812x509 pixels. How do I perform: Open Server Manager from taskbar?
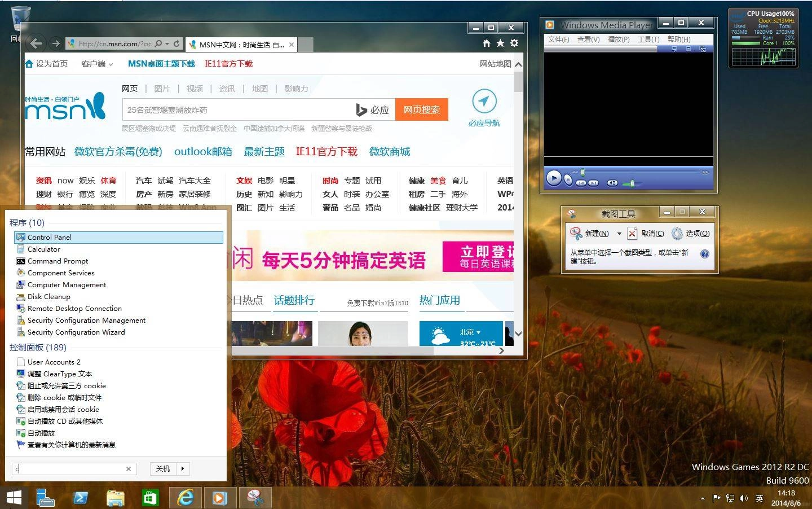click(x=45, y=498)
